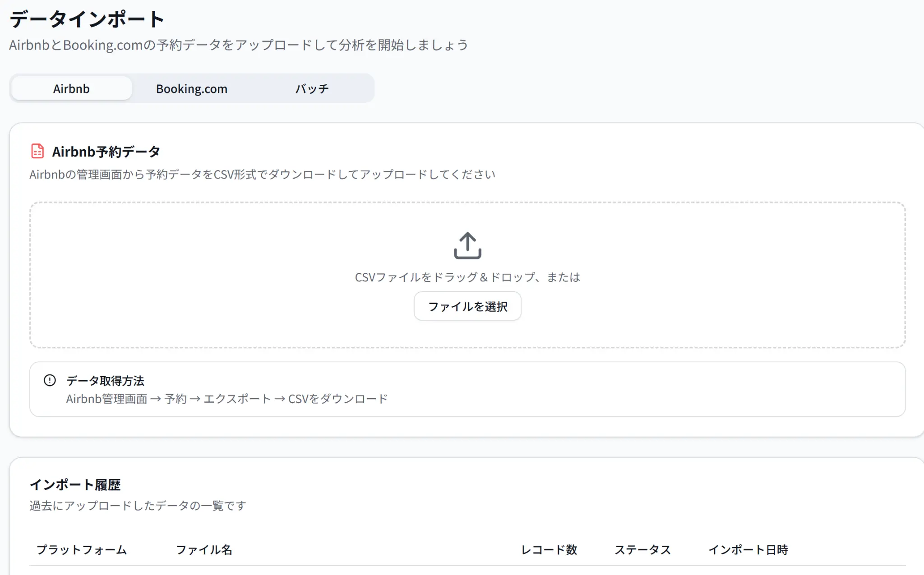The height and width of the screenshot is (575, 924).
Task: Click the データ取得方法 instructions row
Action: (105, 380)
